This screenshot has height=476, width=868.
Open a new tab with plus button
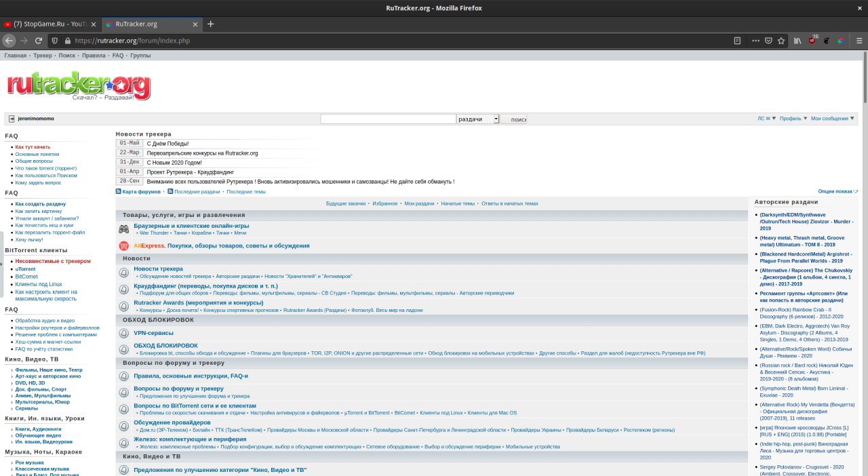210,24
